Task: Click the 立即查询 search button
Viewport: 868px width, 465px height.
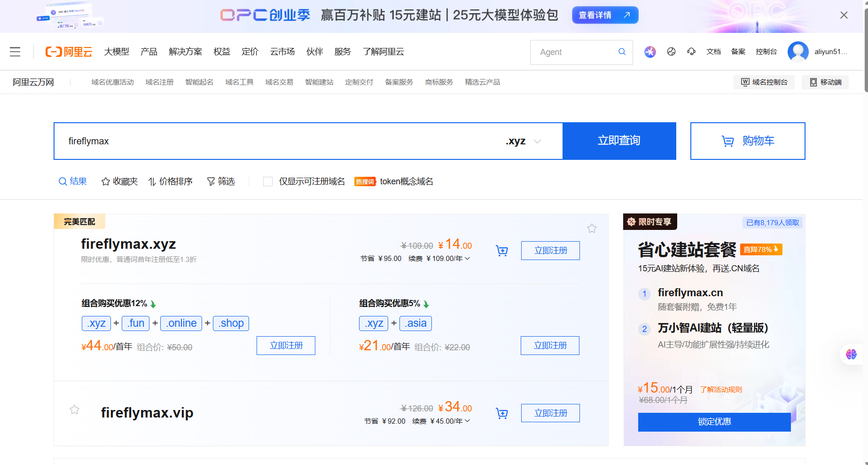Action: coord(619,141)
